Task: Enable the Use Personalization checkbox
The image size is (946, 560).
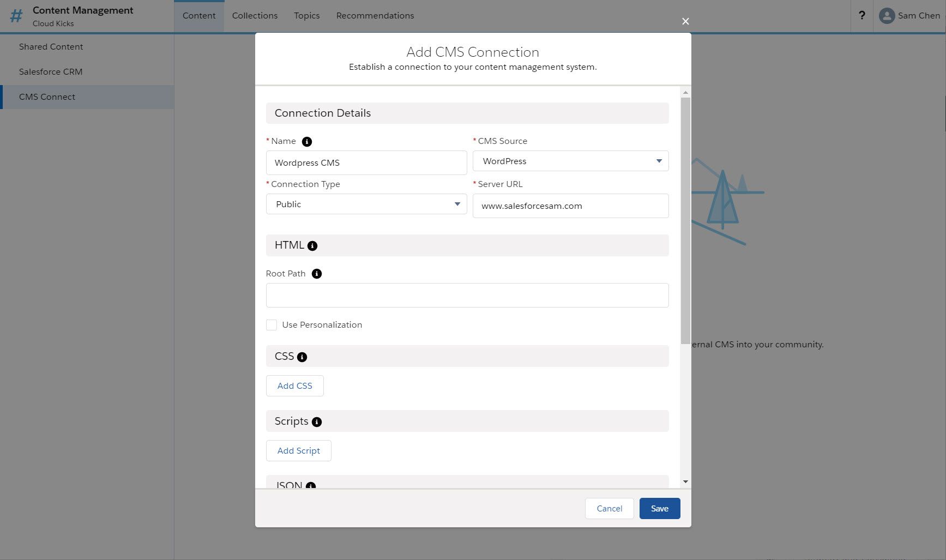Action: [272, 325]
